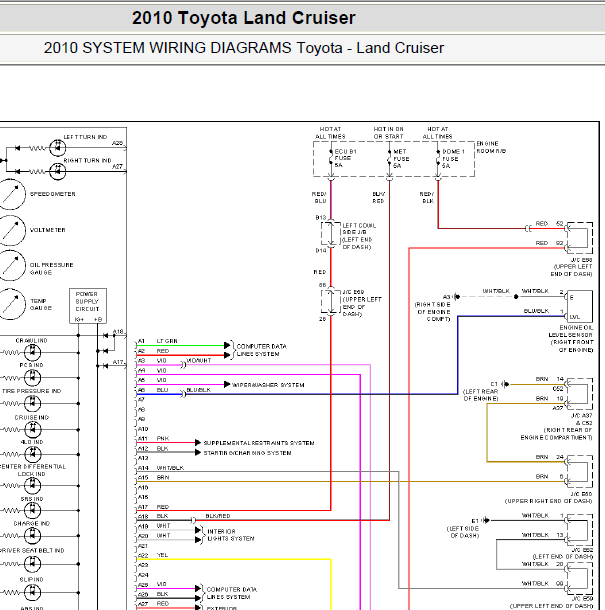Click the BLK/RED wire label
605x610 pixels.
click(x=218, y=516)
